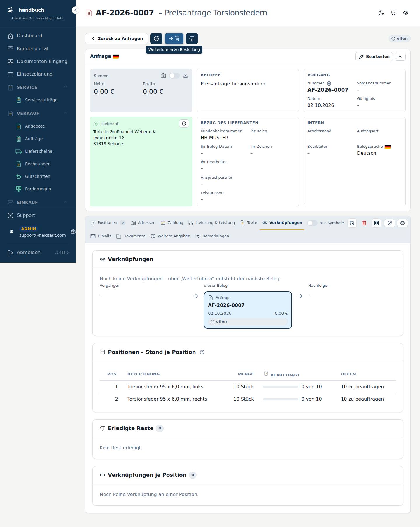Open number settings gear next to Nummer
Screen dimensions: 420x527
[x=329, y=84]
